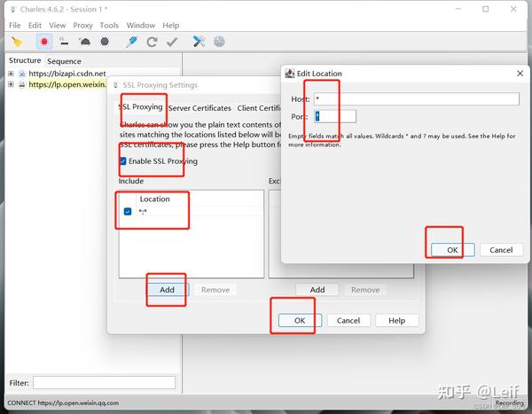Screen dimensions: 532x414
Task: Open the gear settings icon
Action: (219, 42)
